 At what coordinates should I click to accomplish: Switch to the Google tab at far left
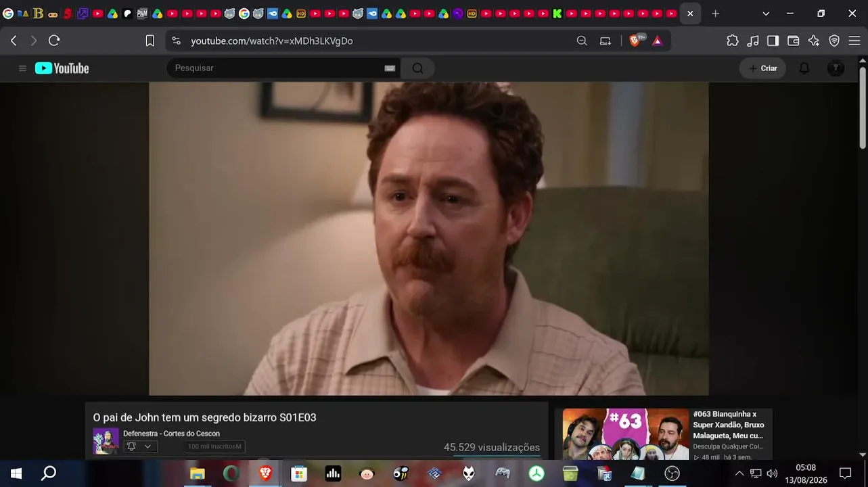[x=8, y=14]
